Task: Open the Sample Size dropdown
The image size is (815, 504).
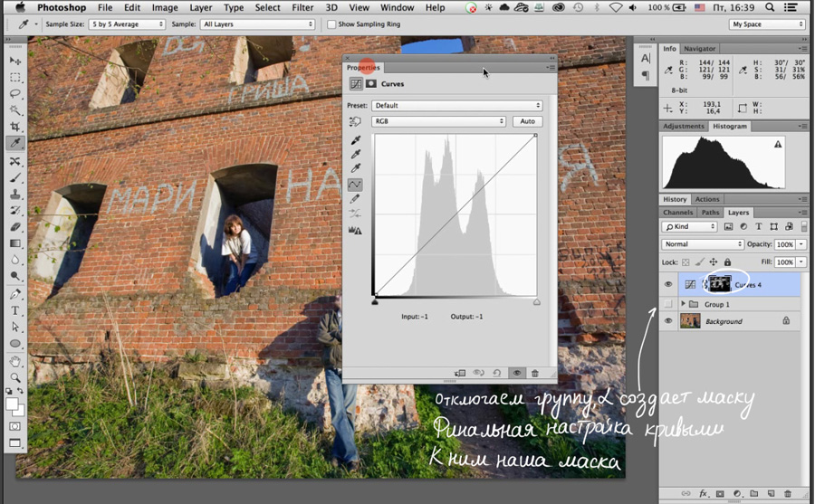Action: coord(128,24)
